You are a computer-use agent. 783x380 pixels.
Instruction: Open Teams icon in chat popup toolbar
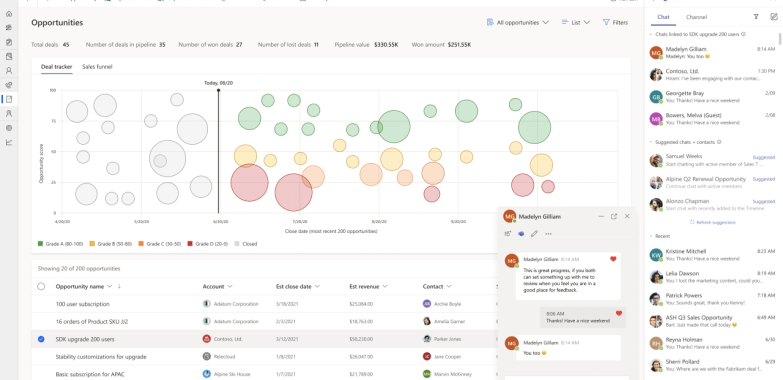pos(521,234)
